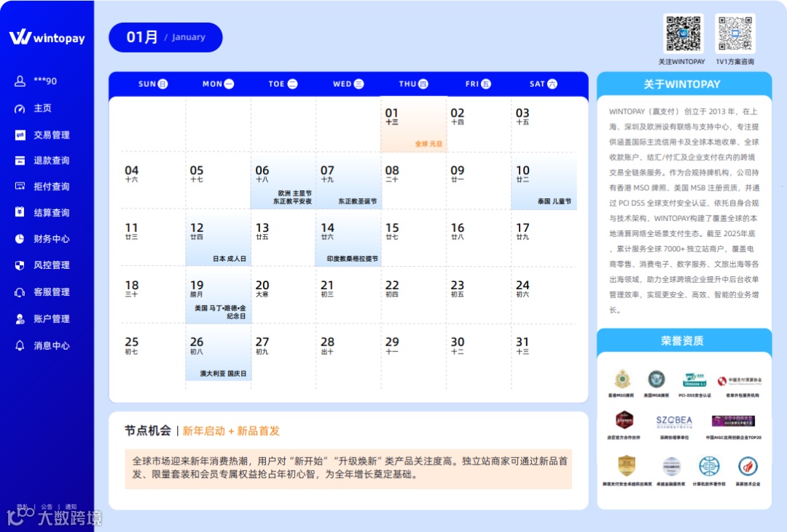Click the 1V1方案咨询 QR code
Viewport: 787px width, 532px height.
[x=735, y=34]
